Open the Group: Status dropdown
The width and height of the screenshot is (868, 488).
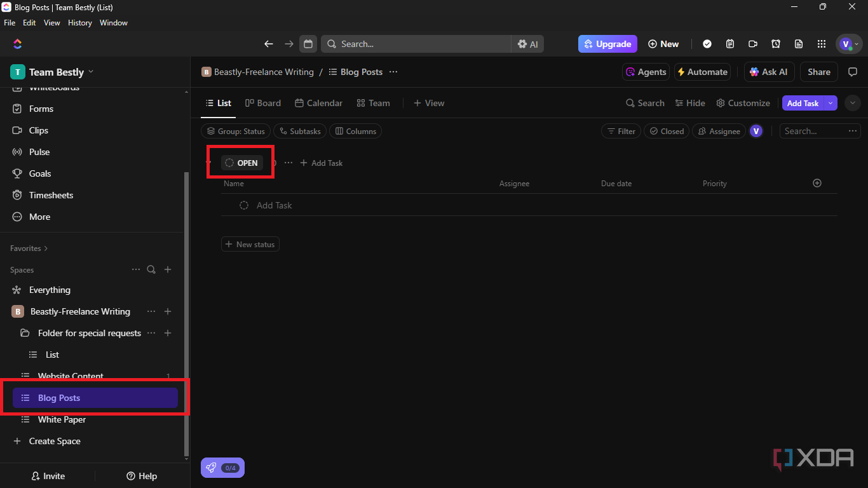[x=236, y=131]
